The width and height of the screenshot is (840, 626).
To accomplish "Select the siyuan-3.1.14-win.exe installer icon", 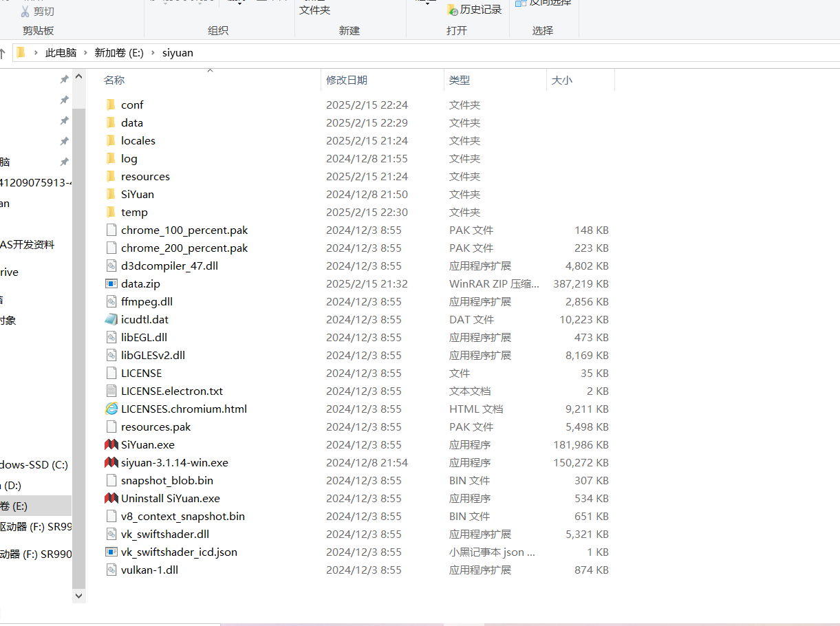I will pos(111,462).
